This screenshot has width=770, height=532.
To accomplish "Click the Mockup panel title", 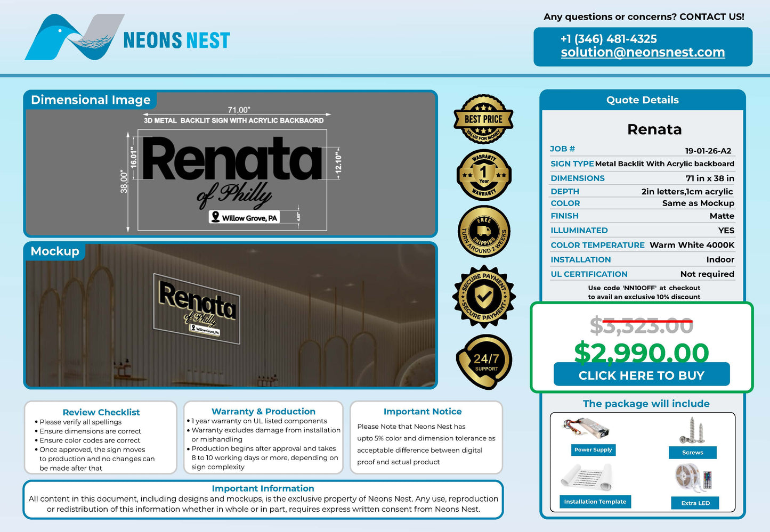I will pyautogui.click(x=55, y=251).
